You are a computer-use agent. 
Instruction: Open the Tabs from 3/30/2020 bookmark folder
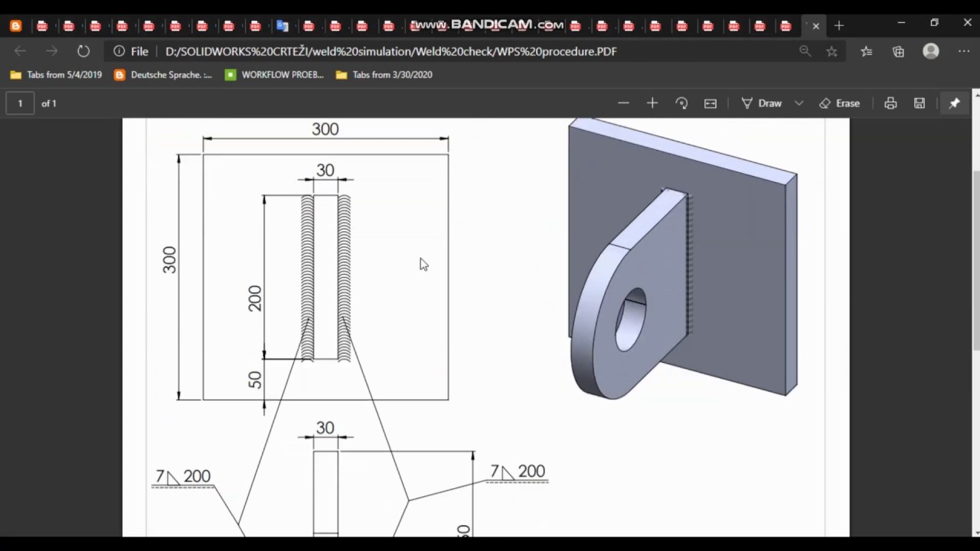[x=384, y=75]
